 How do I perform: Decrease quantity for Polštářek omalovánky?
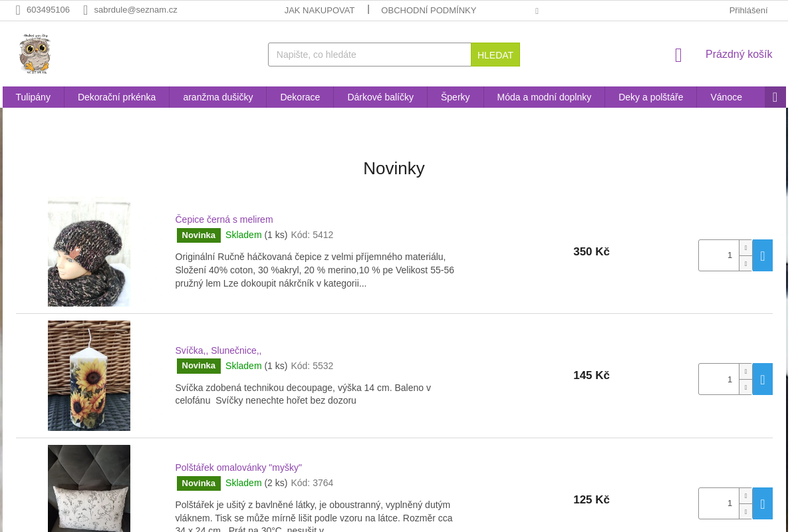[x=745, y=511]
